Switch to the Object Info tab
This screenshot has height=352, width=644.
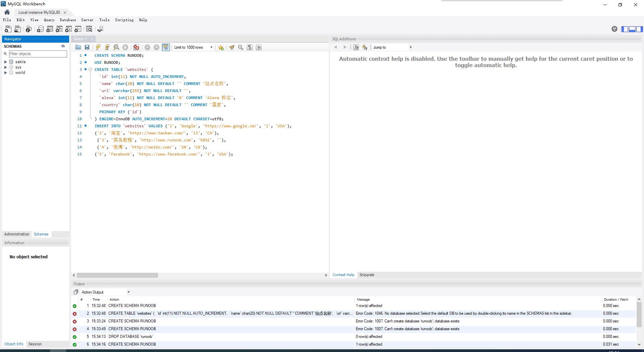pyautogui.click(x=14, y=344)
